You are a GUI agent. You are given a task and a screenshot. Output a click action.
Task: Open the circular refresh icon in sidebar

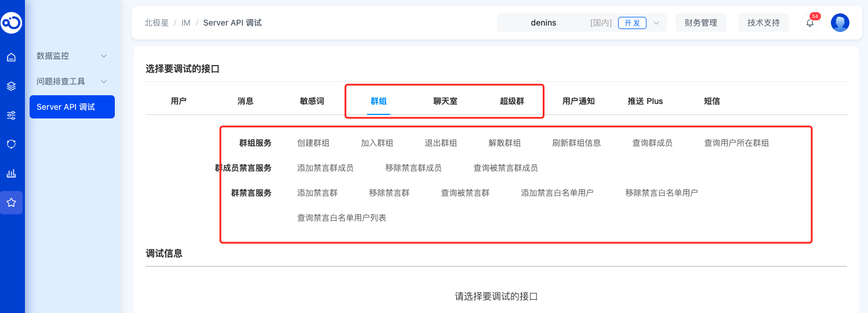[x=11, y=144]
